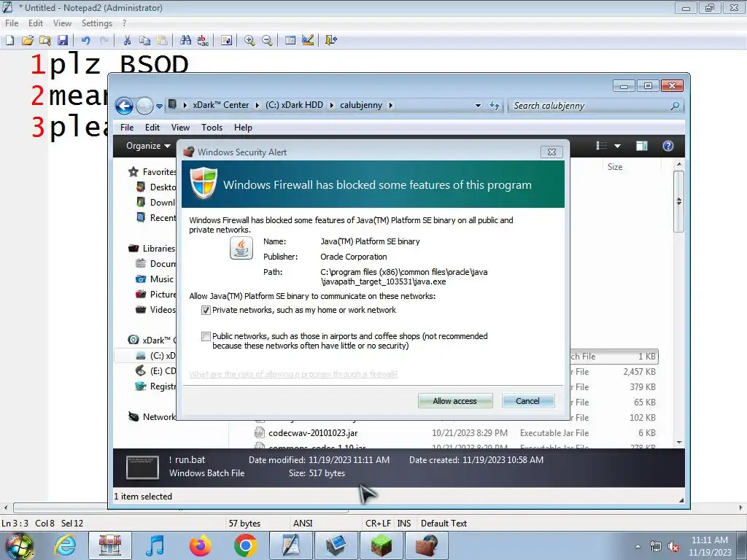Image resolution: width=747 pixels, height=560 pixels.
Task: Show hidden system tray icons arrow
Action: coord(638,547)
